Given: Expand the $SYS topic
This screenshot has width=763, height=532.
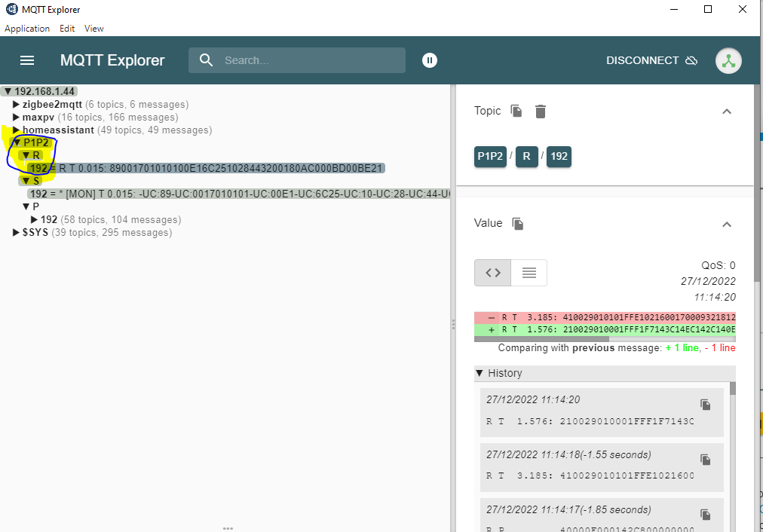Looking at the screenshot, I should 16,232.
